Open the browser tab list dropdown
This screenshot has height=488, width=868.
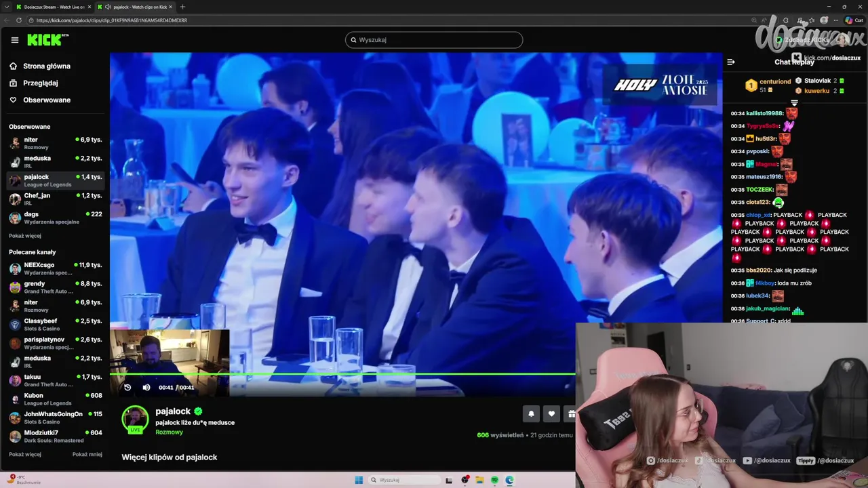(x=7, y=7)
